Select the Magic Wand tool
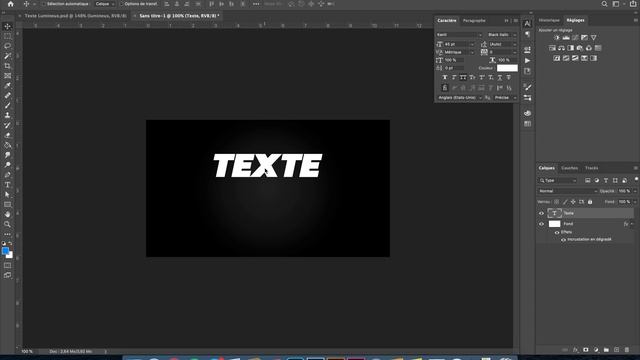Viewport: 640px width, 360px height. pyautogui.click(x=7, y=56)
